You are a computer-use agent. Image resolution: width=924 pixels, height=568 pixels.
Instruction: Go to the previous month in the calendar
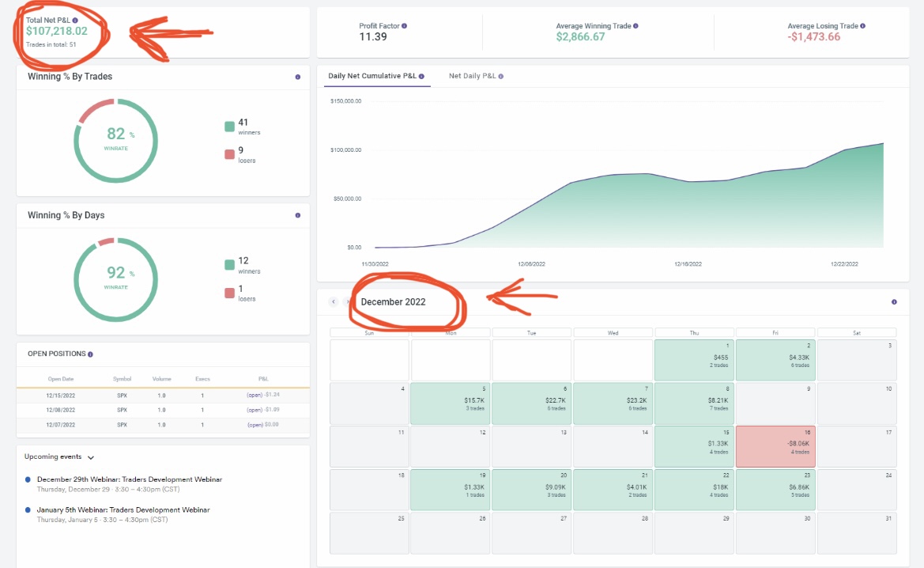(x=334, y=301)
